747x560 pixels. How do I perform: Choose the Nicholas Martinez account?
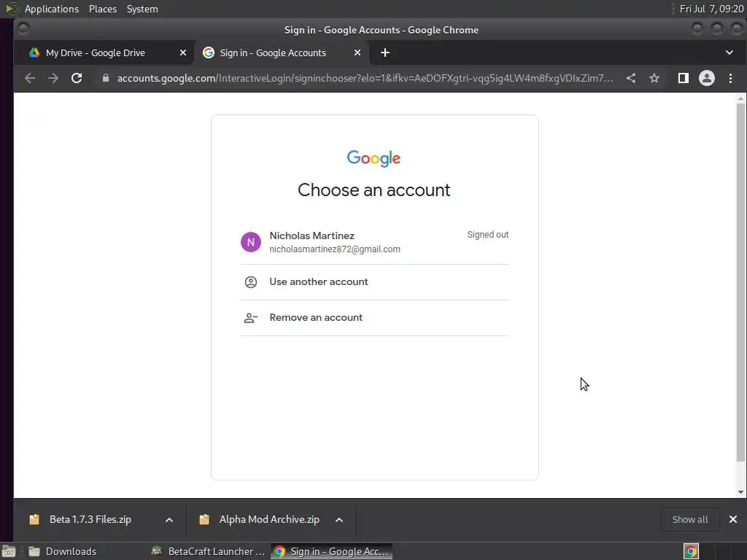374,242
